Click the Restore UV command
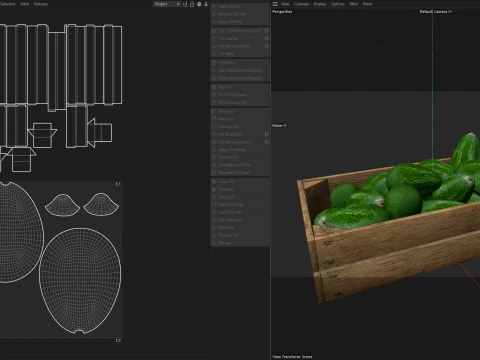This screenshot has width=480, height=360. [240, 235]
